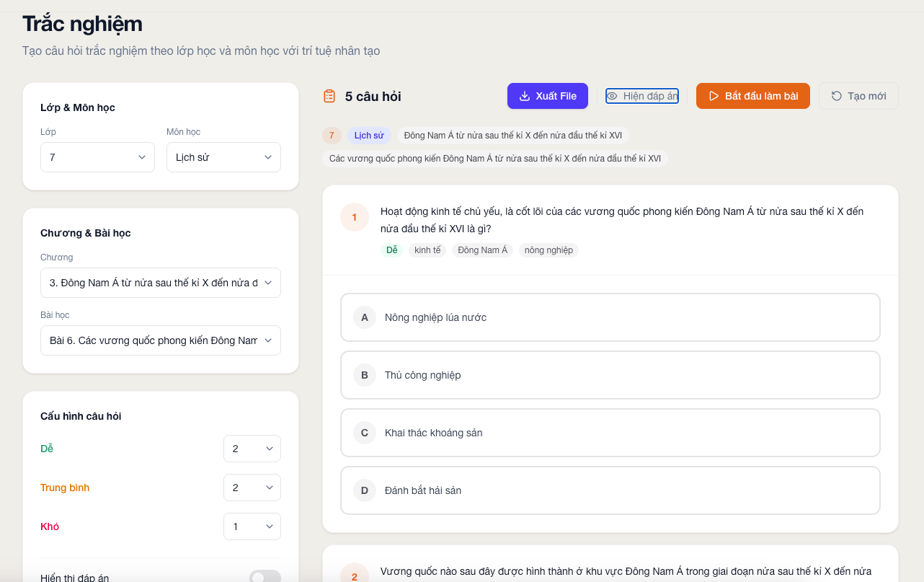Expand the Chương dropdown
The height and width of the screenshot is (582, 924).
tap(161, 283)
